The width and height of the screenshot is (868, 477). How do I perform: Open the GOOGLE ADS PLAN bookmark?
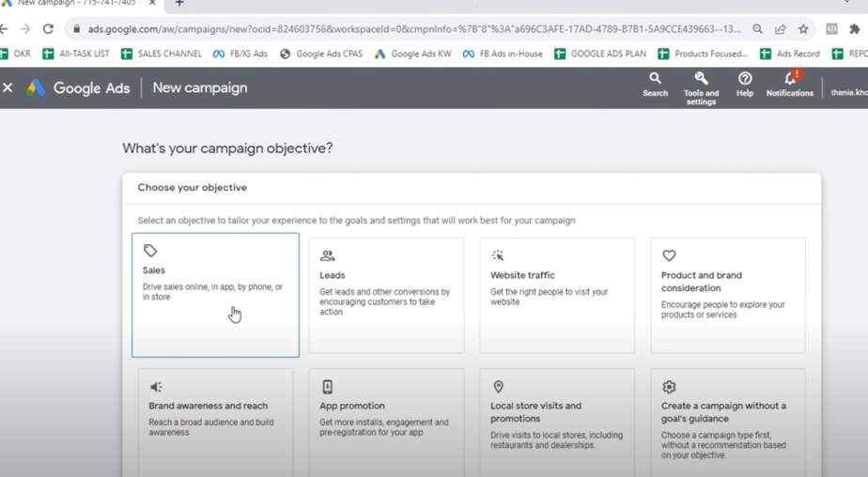tap(600, 54)
